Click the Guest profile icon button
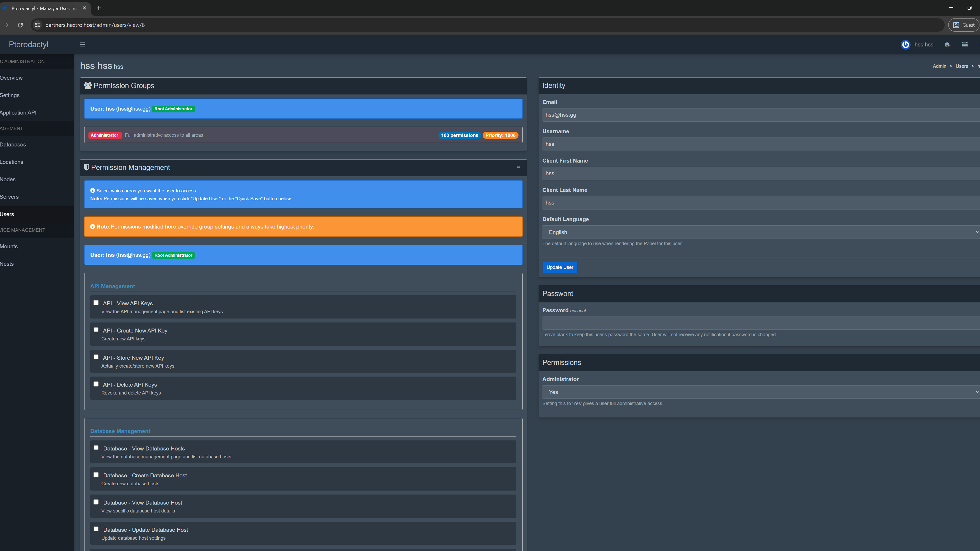 964,25
